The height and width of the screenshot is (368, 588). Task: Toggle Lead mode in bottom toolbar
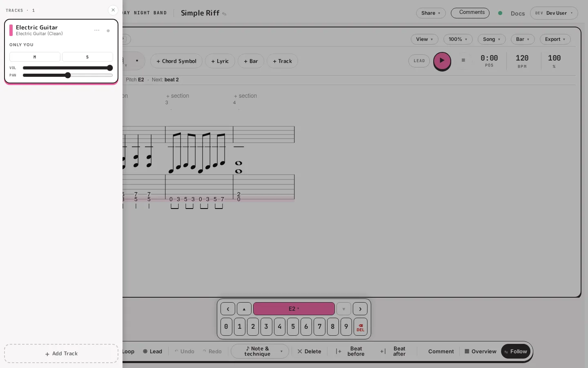click(152, 352)
